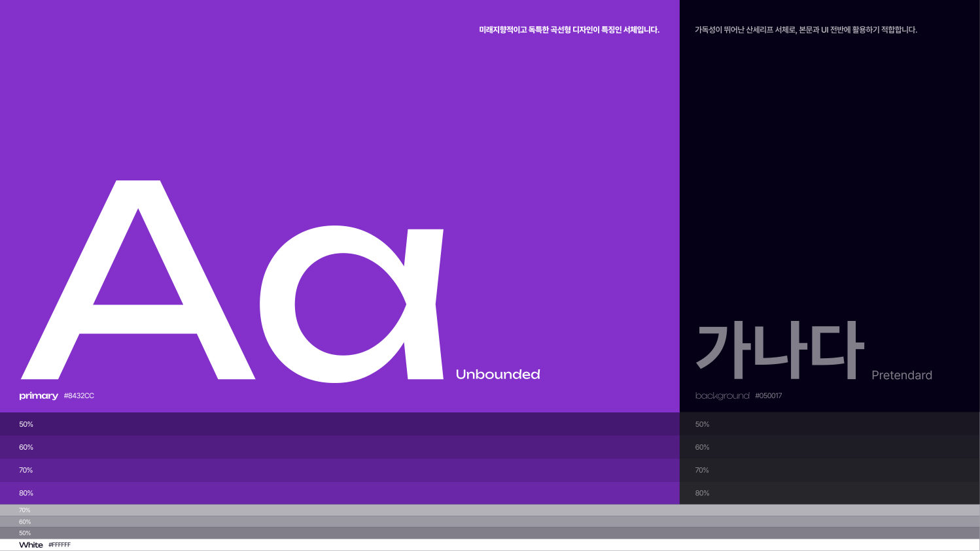Click the "Unbounded" font name
This screenshot has height=551, width=980.
[498, 375]
